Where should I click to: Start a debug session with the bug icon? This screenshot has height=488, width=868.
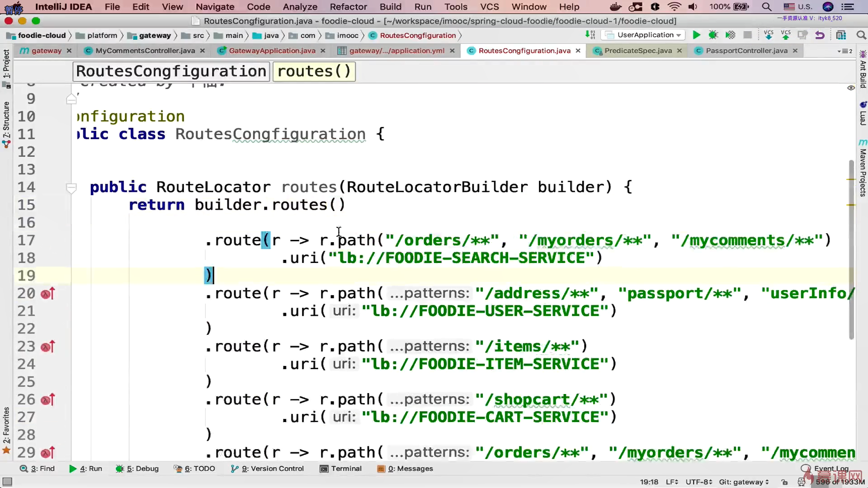[x=713, y=35]
